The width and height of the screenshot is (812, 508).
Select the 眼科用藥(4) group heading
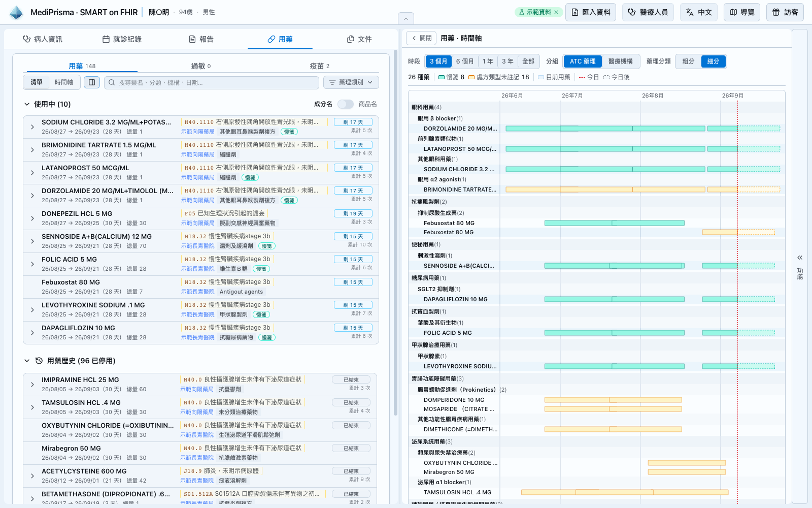[x=426, y=107]
